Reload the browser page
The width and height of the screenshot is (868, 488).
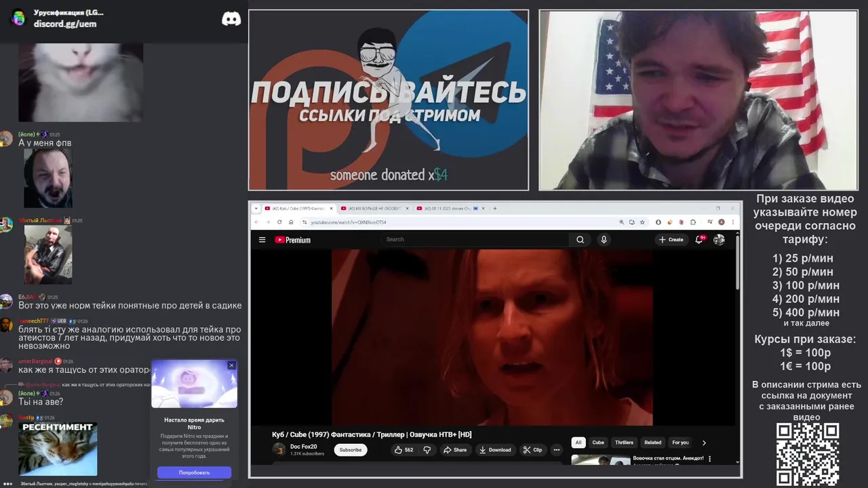tap(279, 222)
